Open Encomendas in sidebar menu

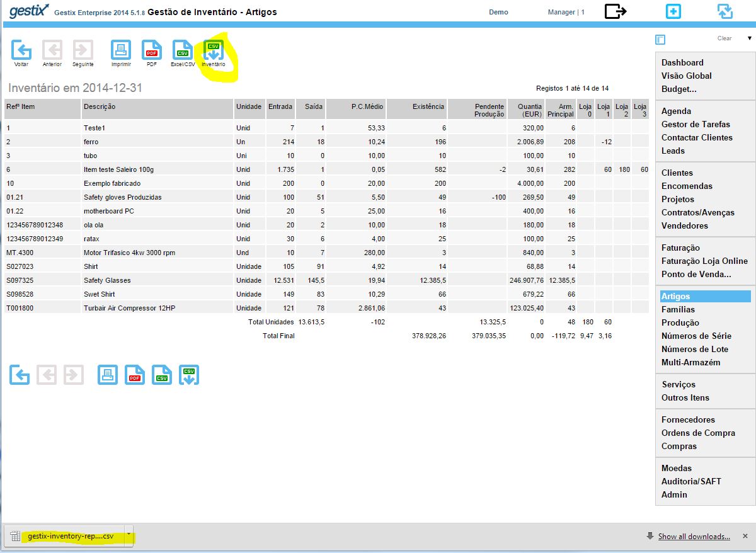[687, 186]
